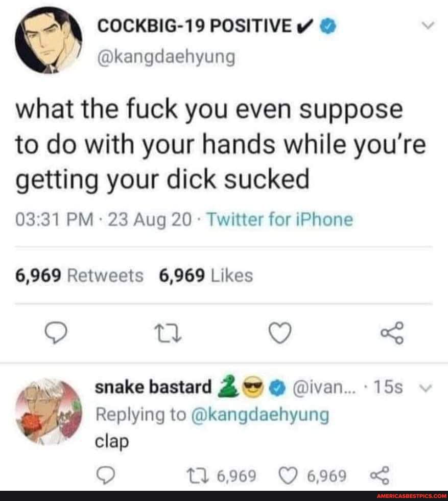Click the americasbestpics.com watermark
448x501 pixels.
click(x=412, y=496)
